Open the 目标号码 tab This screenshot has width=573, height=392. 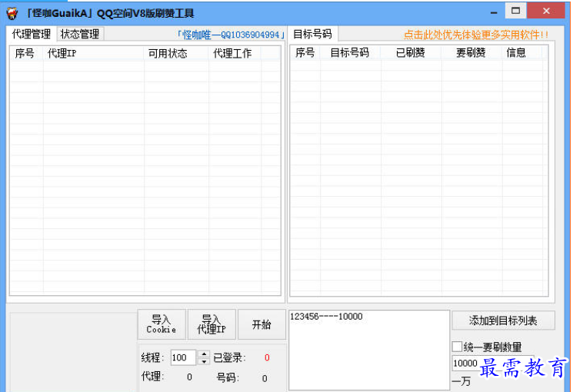point(313,34)
